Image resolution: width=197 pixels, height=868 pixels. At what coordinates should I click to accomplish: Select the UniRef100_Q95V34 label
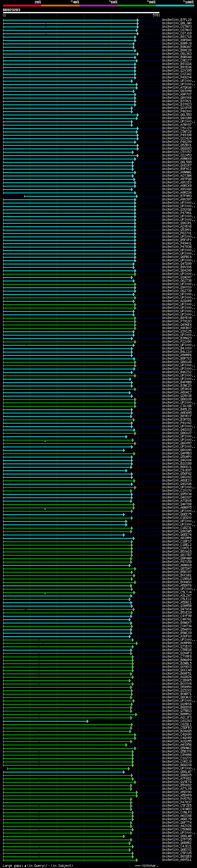177,494
